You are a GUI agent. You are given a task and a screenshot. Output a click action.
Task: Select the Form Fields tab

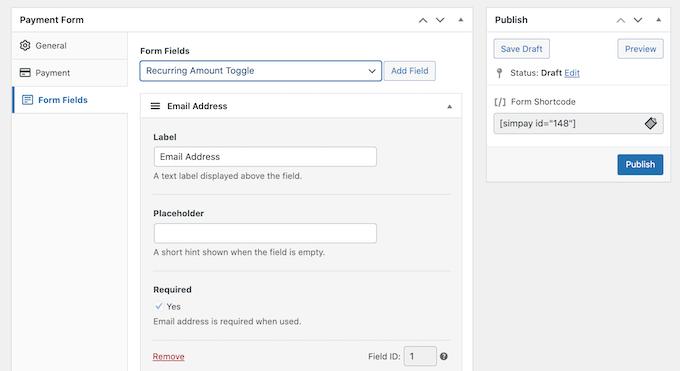pos(70,100)
